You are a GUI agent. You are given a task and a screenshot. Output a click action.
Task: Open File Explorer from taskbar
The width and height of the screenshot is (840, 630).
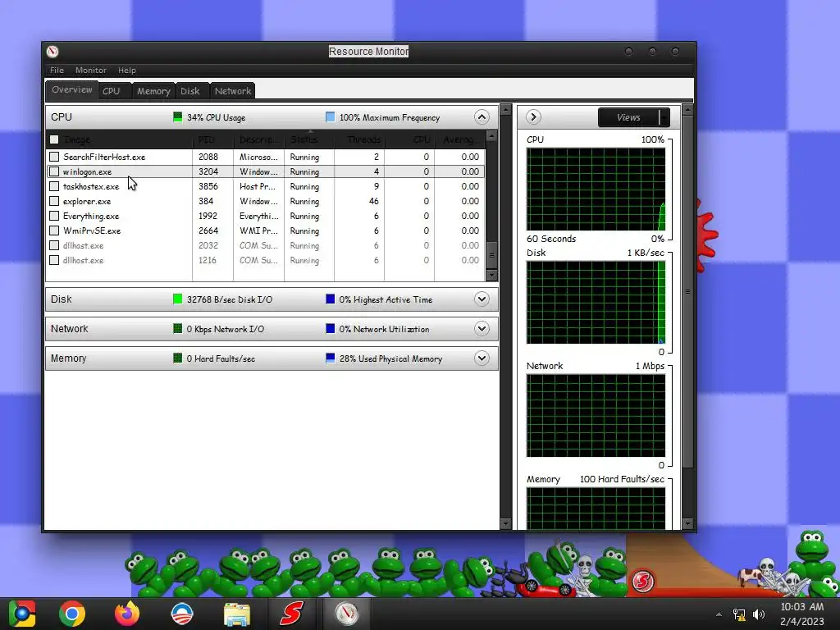[236, 614]
